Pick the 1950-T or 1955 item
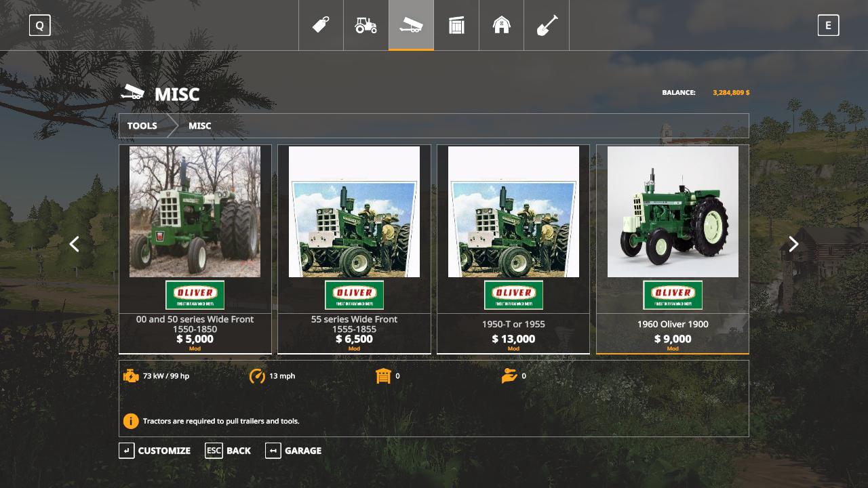The height and width of the screenshot is (488, 868). (513, 249)
